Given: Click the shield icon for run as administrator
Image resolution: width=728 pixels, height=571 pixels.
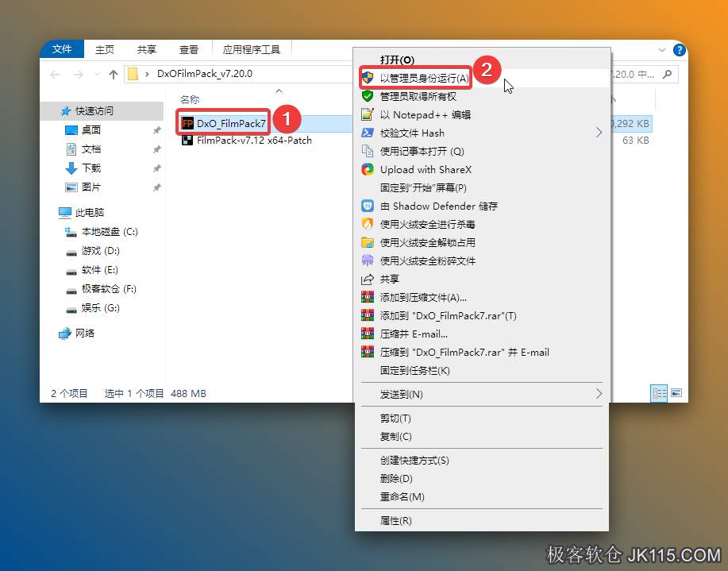Looking at the screenshot, I should [368, 78].
